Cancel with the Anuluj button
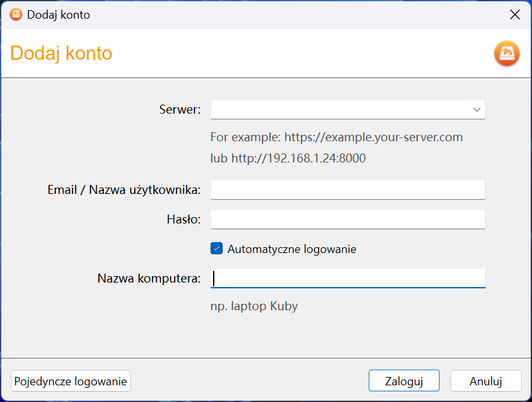The height and width of the screenshot is (402, 532). click(x=485, y=381)
